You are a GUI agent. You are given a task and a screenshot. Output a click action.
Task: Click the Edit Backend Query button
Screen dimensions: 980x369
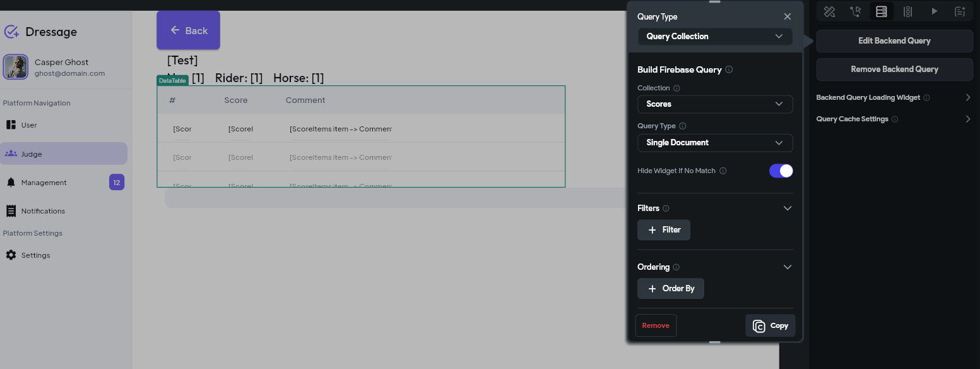[x=894, y=40]
